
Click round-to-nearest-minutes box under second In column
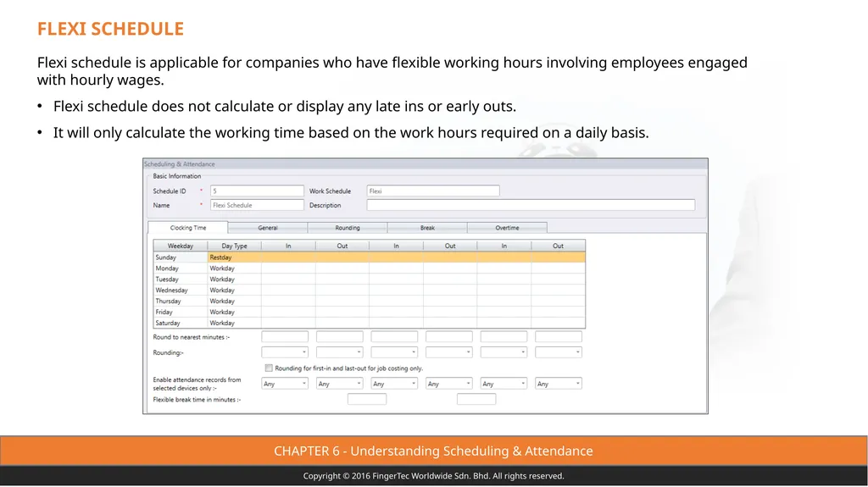(x=394, y=336)
